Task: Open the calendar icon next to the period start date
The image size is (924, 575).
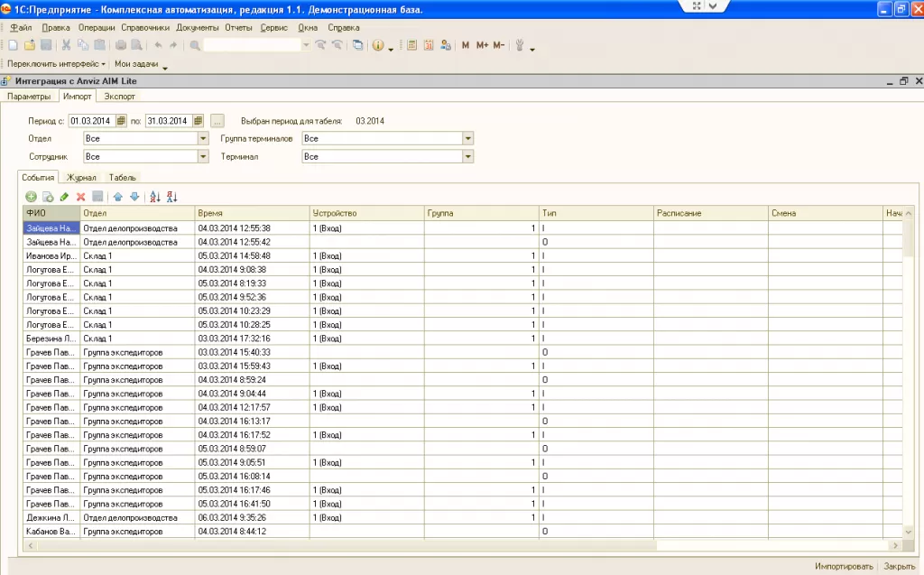Action: [121, 118]
